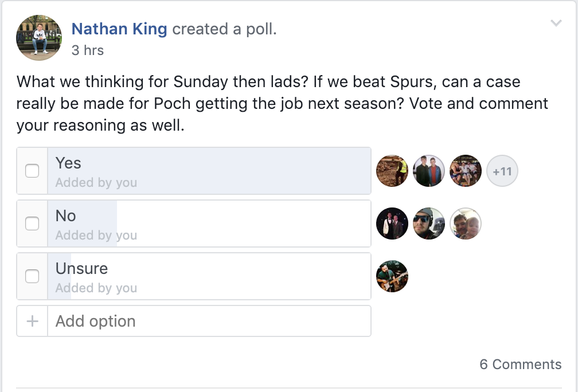Select the Yes poll option row
Image resolution: width=578 pixels, height=392 pixels.
[209, 171]
